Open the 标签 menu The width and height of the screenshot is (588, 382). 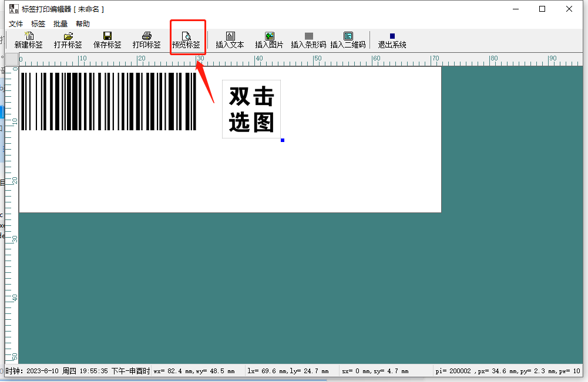pos(38,24)
